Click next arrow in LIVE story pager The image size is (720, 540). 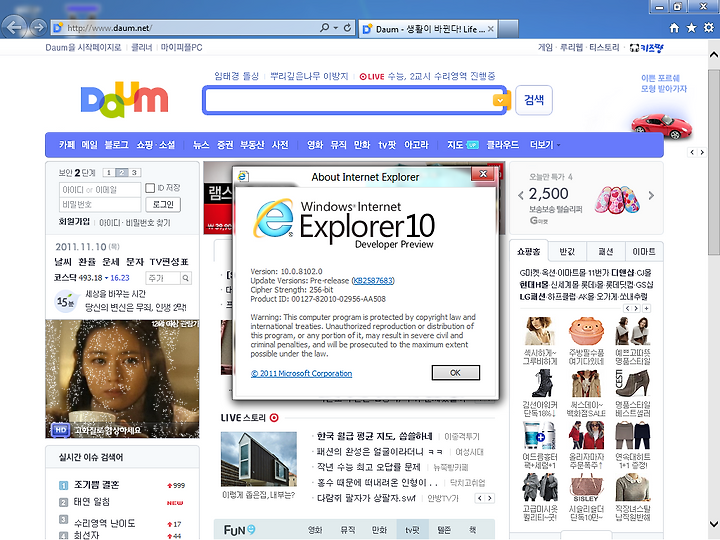[490, 498]
